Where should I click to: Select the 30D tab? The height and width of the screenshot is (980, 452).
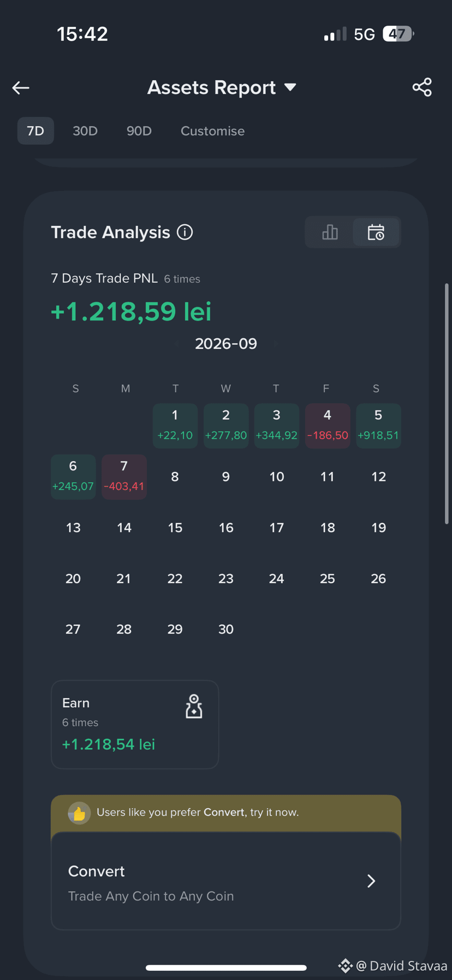85,131
